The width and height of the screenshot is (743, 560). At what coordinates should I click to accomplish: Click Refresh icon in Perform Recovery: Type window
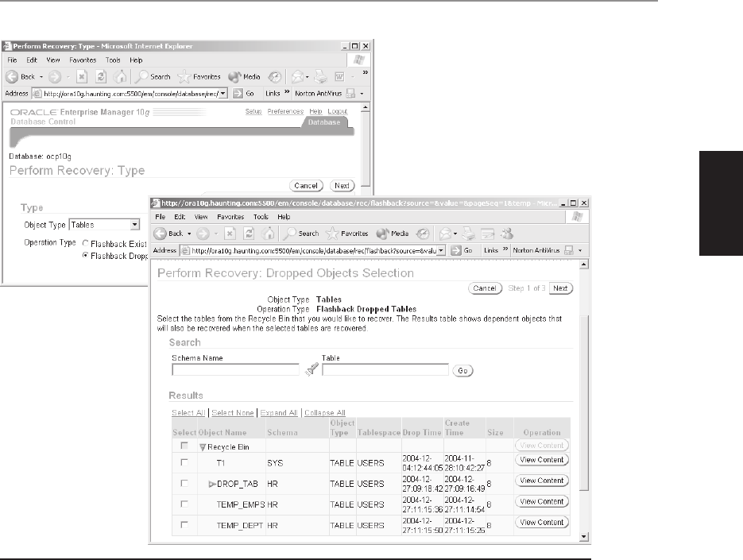(101, 76)
